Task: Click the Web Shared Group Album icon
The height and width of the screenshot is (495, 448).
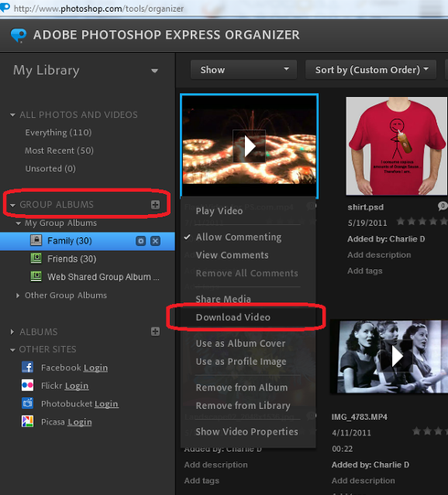Action: pyautogui.click(x=37, y=276)
